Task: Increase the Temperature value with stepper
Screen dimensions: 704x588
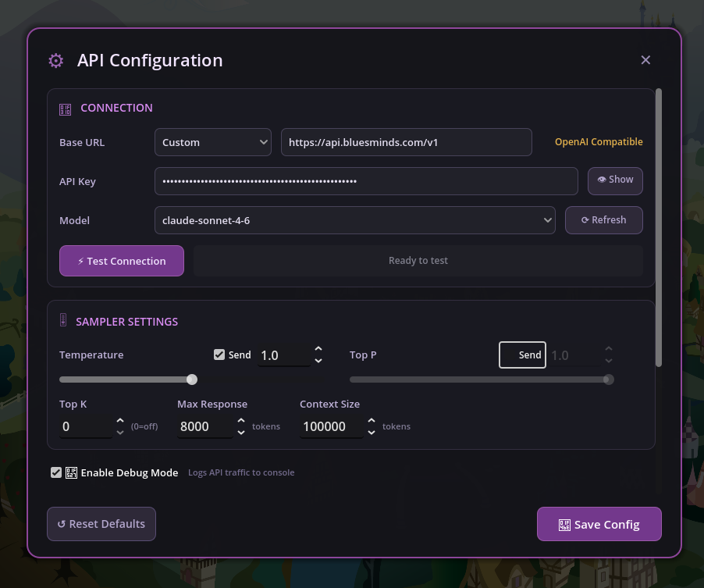Action: click(x=318, y=350)
